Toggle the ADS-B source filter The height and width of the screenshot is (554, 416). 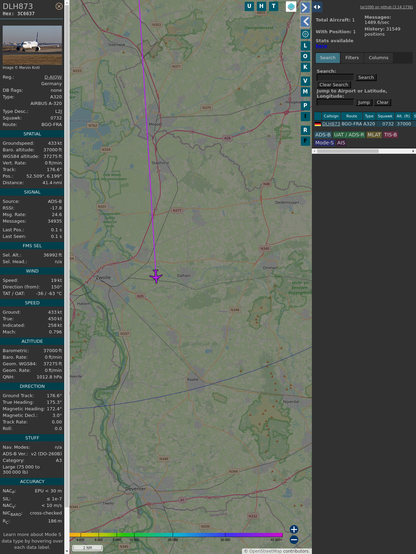(323, 135)
